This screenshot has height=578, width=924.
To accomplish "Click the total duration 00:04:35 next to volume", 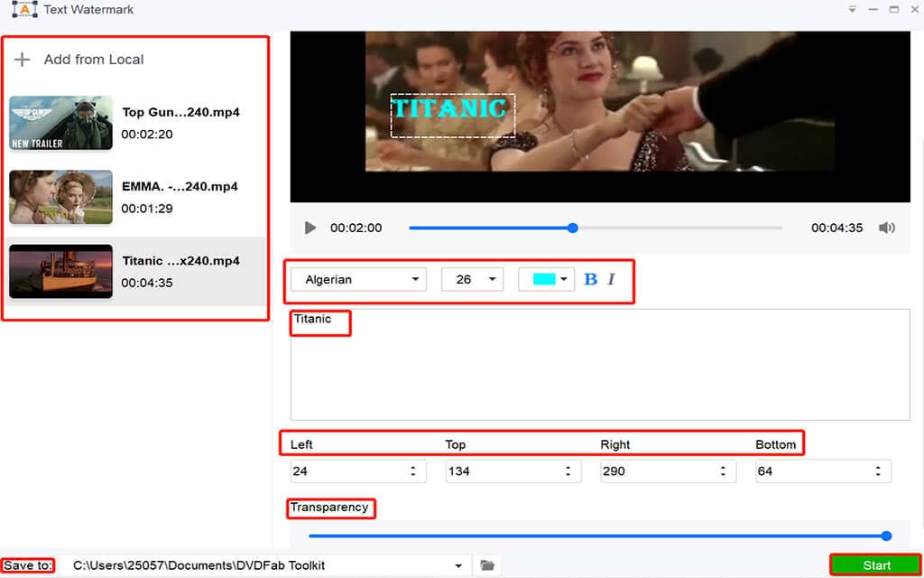I will pyautogui.click(x=836, y=228).
